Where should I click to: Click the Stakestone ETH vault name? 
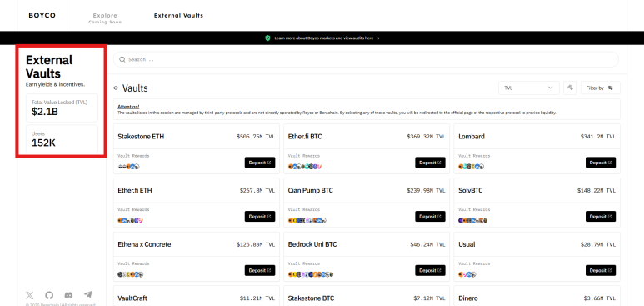pos(141,137)
